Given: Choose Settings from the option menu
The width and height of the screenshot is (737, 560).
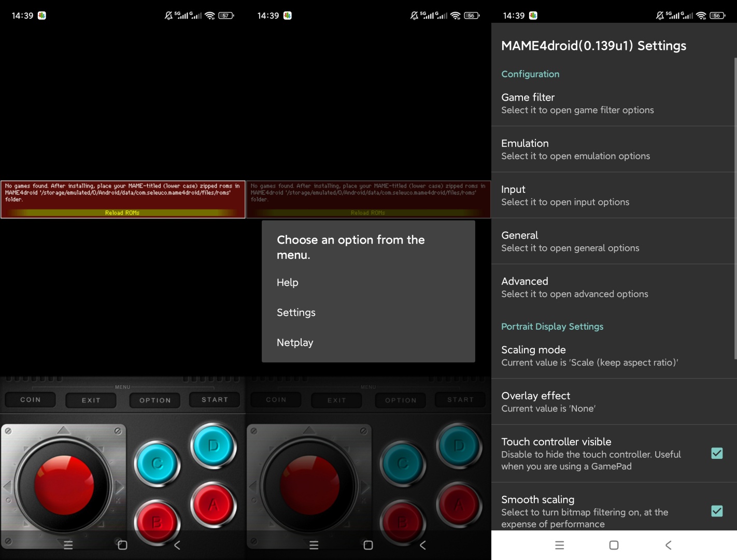Looking at the screenshot, I should [x=368, y=313].
